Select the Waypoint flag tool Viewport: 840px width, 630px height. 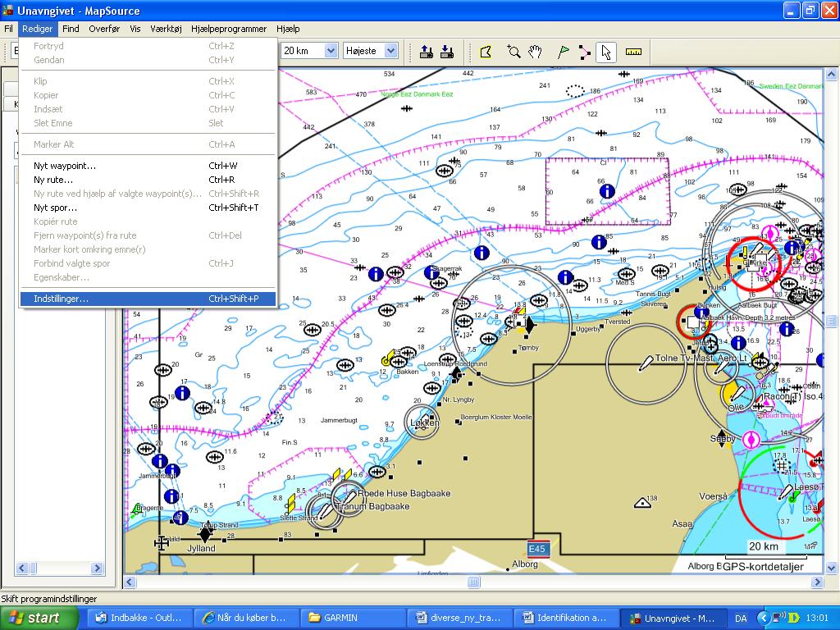[x=563, y=52]
